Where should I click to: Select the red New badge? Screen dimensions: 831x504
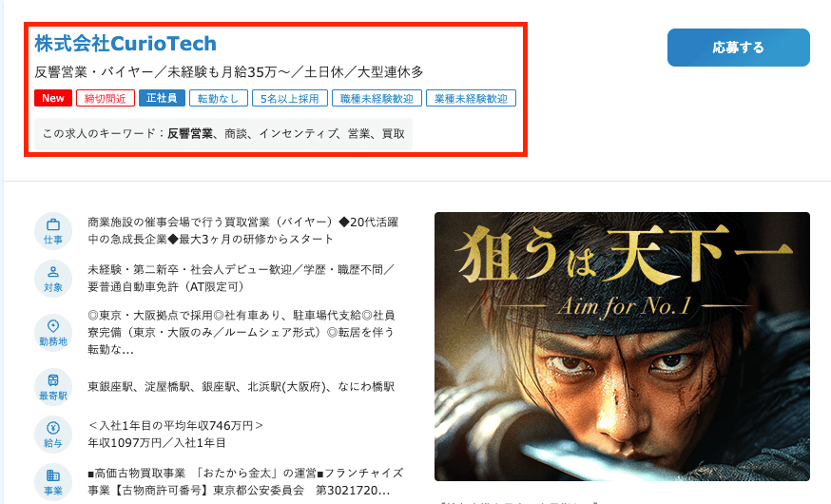tap(53, 98)
